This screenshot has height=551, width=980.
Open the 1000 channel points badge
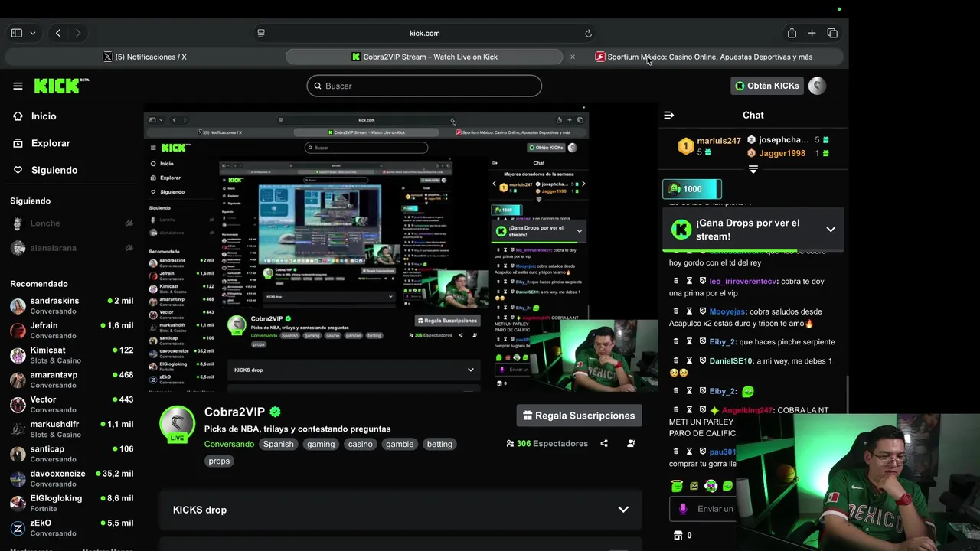pos(691,189)
